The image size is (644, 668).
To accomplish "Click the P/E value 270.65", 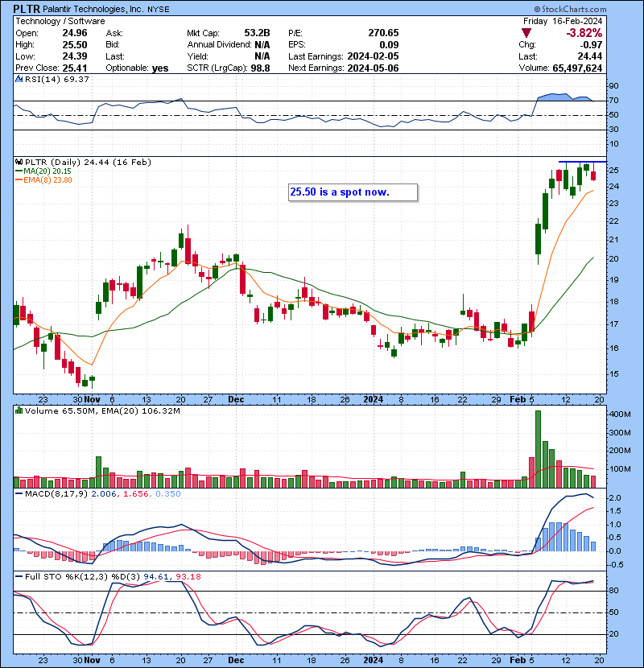I will 383,33.
